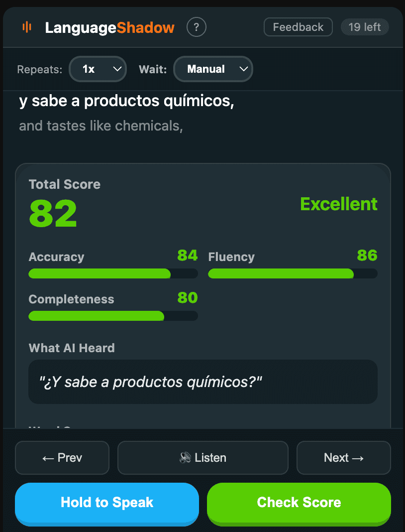This screenshot has width=405, height=532.
Task: Open the Wait dropdown set to Manual
Action: pyautogui.click(x=213, y=69)
